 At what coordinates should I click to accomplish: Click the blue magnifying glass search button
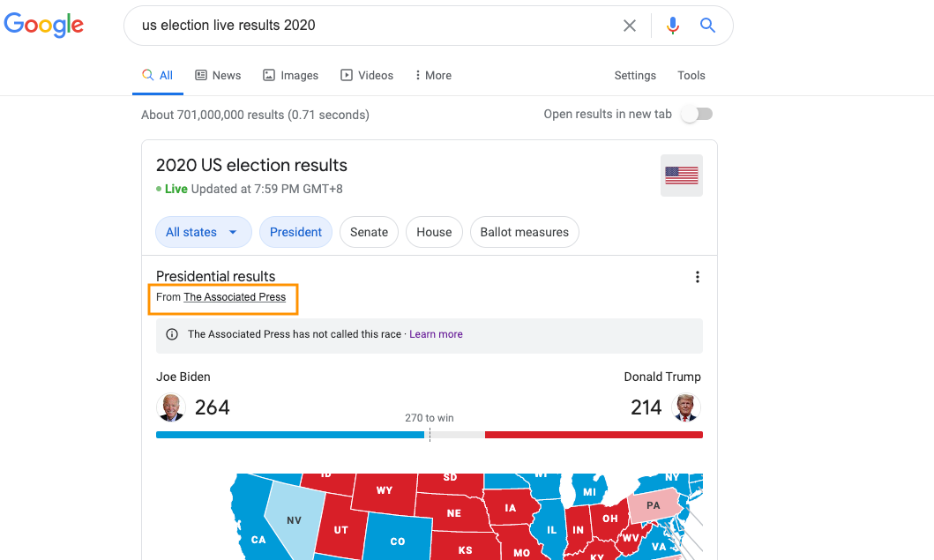tap(707, 26)
